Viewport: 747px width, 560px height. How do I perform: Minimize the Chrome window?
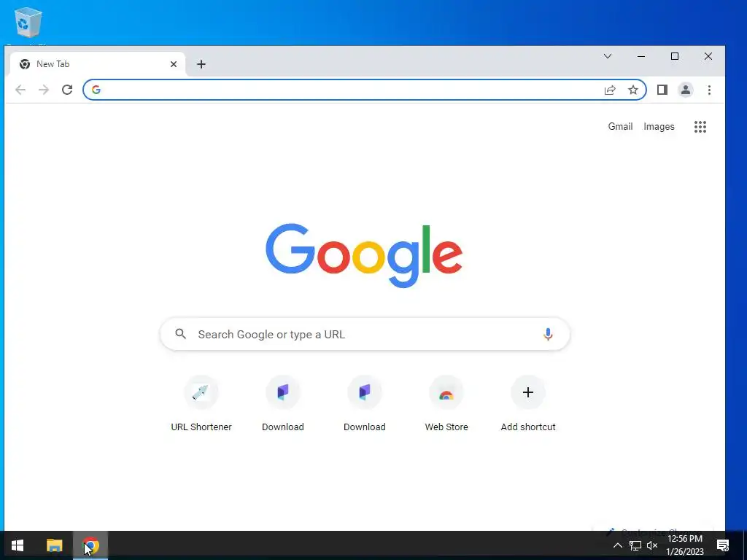[641, 56]
